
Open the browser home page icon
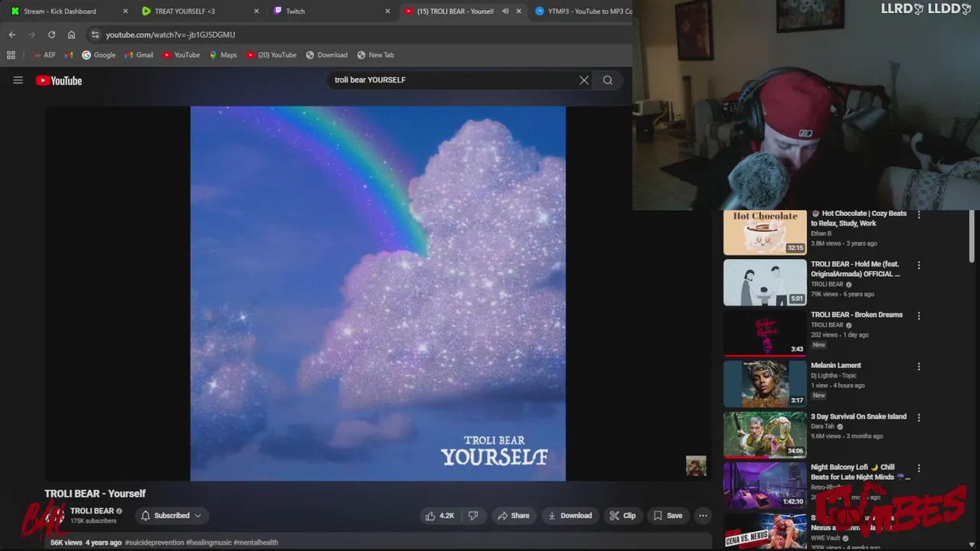click(x=71, y=34)
